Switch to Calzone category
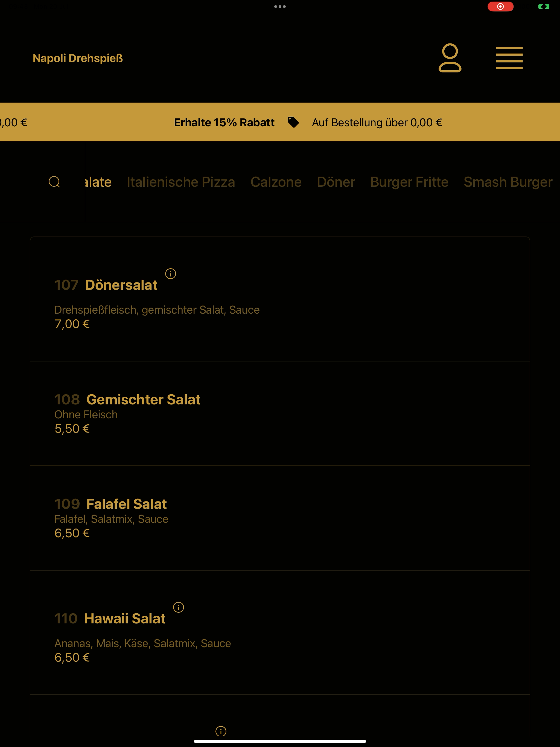The height and width of the screenshot is (747, 560). 276,182
